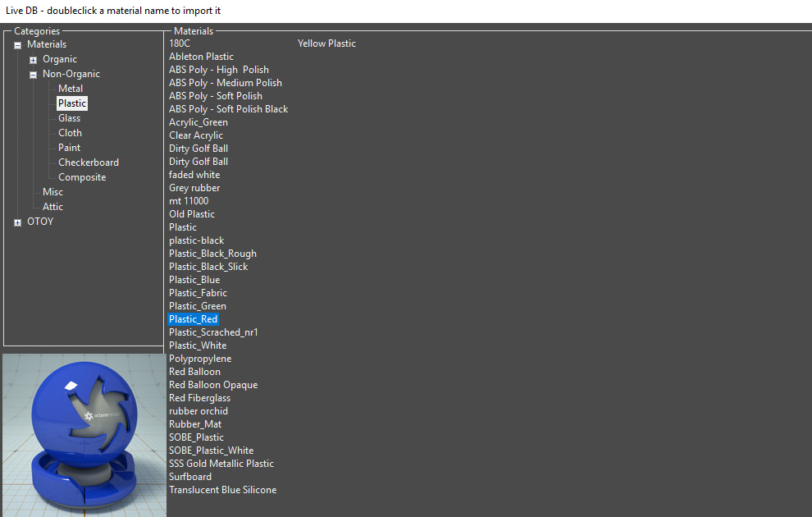Select the Cloth category
The height and width of the screenshot is (517, 812).
pos(70,133)
